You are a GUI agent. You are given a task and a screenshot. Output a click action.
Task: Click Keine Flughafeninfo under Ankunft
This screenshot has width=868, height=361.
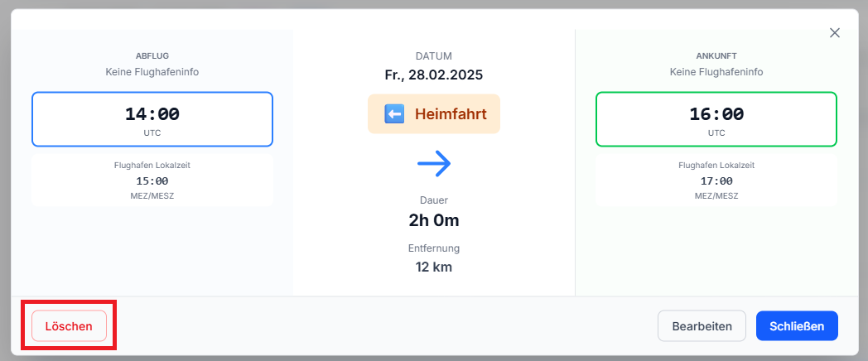pyautogui.click(x=716, y=72)
